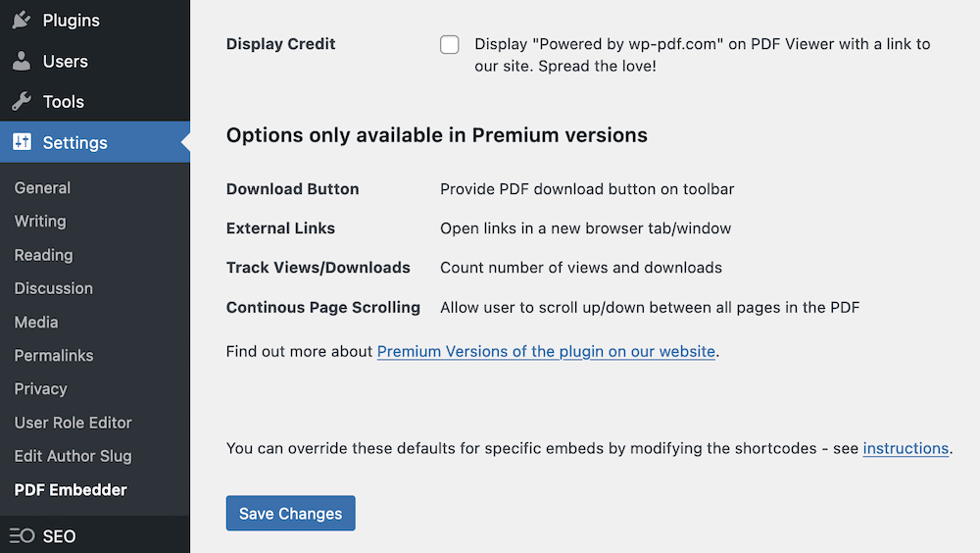Open Privacy settings page
980x553 pixels.
pyautogui.click(x=40, y=389)
